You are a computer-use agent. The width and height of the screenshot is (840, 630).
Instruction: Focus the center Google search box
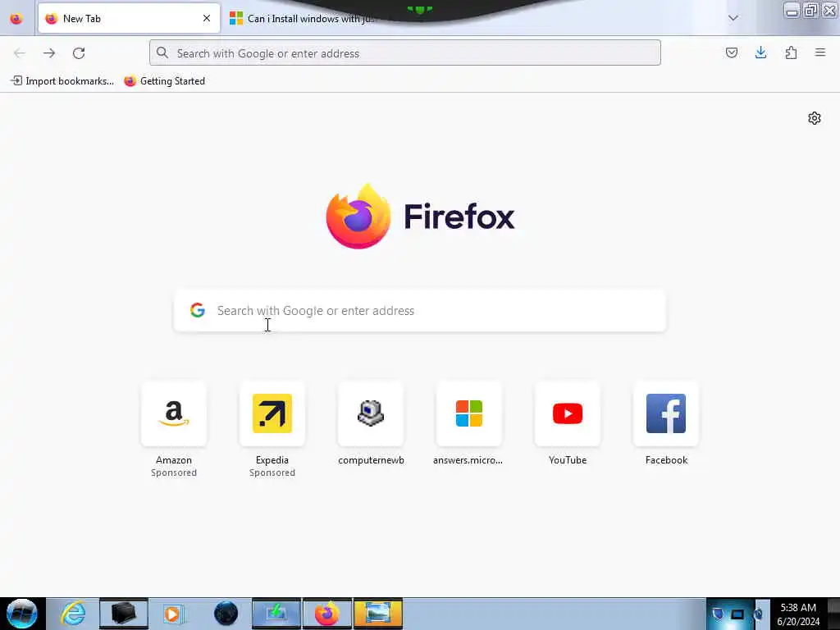point(420,311)
